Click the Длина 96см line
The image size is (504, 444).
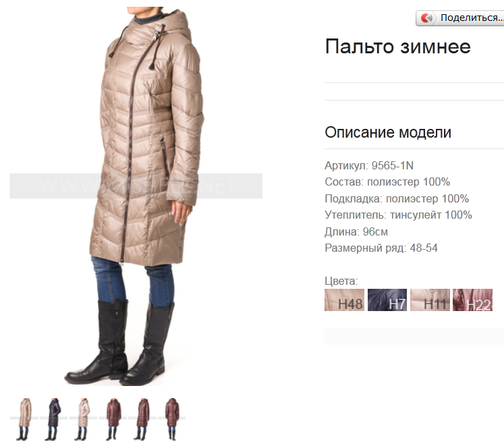pyautogui.click(x=356, y=231)
